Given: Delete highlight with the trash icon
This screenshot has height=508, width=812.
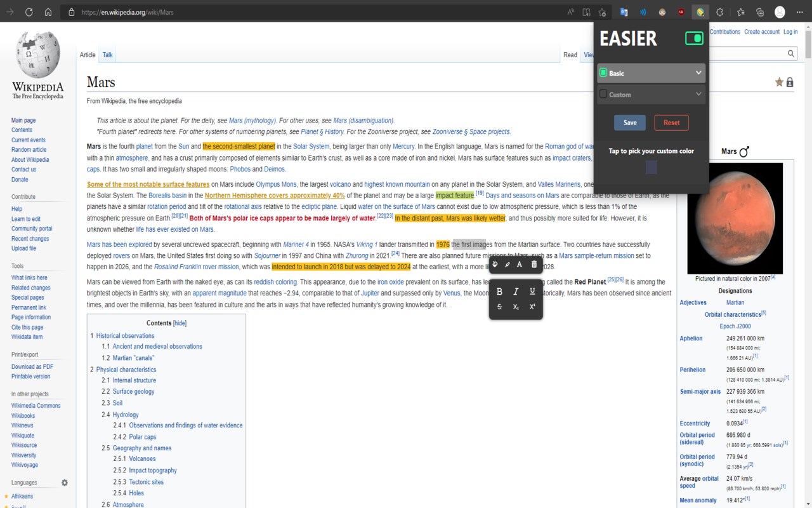Looking at the screenshot, I should 534,264.
